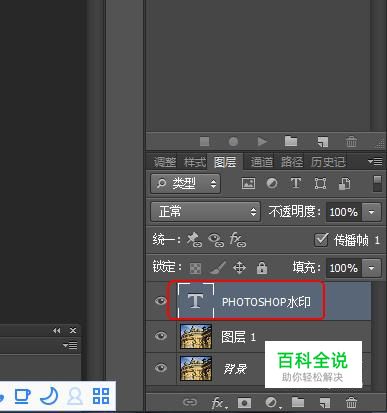
Task: Lock transparent pixels
Action: tap(195, 268)
